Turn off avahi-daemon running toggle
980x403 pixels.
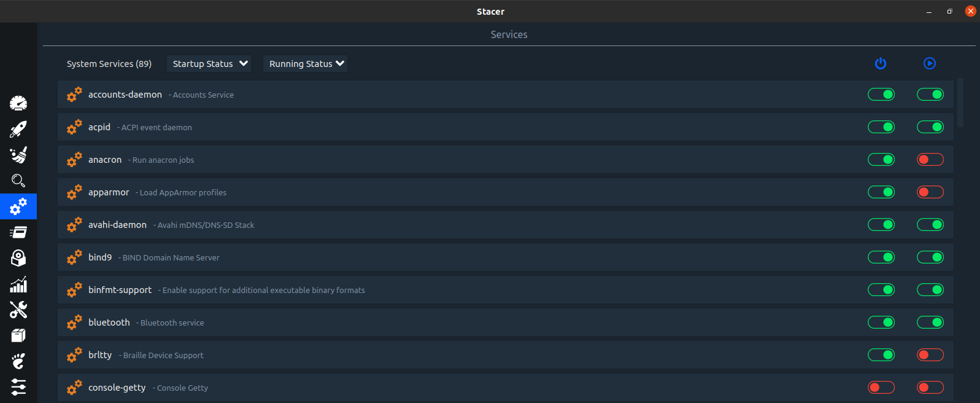pos(930,225)
